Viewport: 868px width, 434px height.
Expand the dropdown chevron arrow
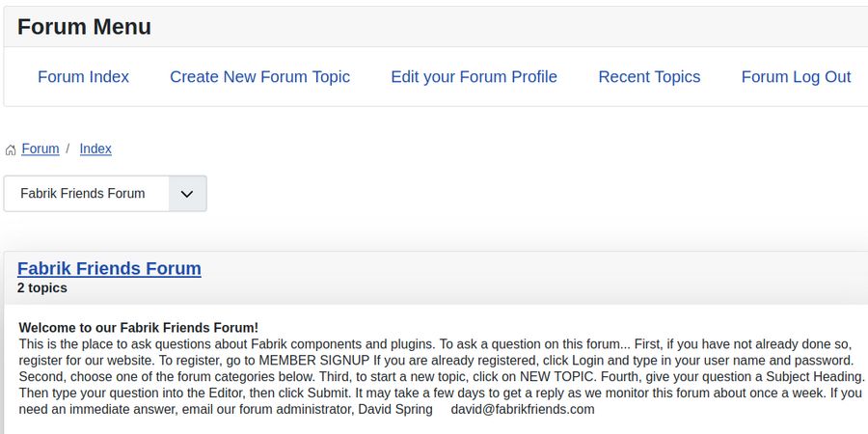click(x=188, y=193)
